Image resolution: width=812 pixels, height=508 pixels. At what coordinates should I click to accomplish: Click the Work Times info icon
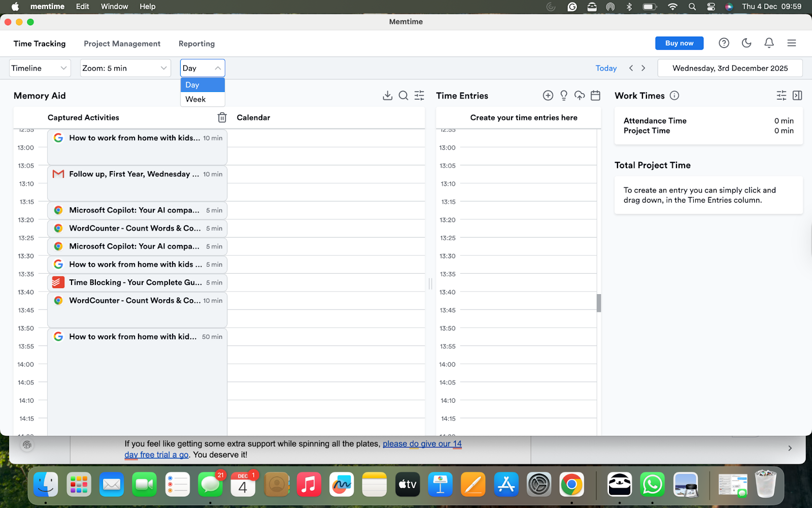674,96
